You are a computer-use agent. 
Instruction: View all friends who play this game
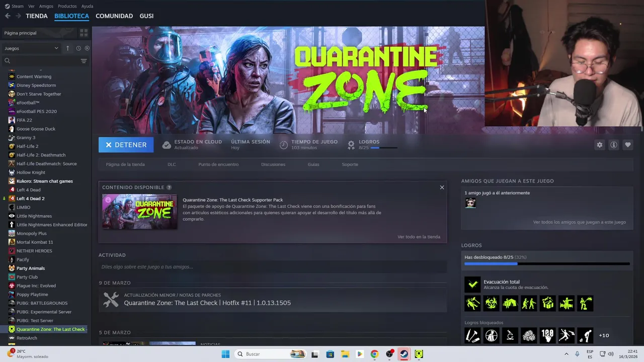click(x=580, y=222)
